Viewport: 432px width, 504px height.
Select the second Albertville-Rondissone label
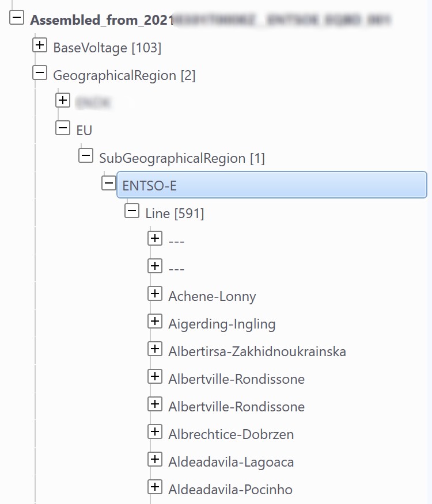pos(236,406)
